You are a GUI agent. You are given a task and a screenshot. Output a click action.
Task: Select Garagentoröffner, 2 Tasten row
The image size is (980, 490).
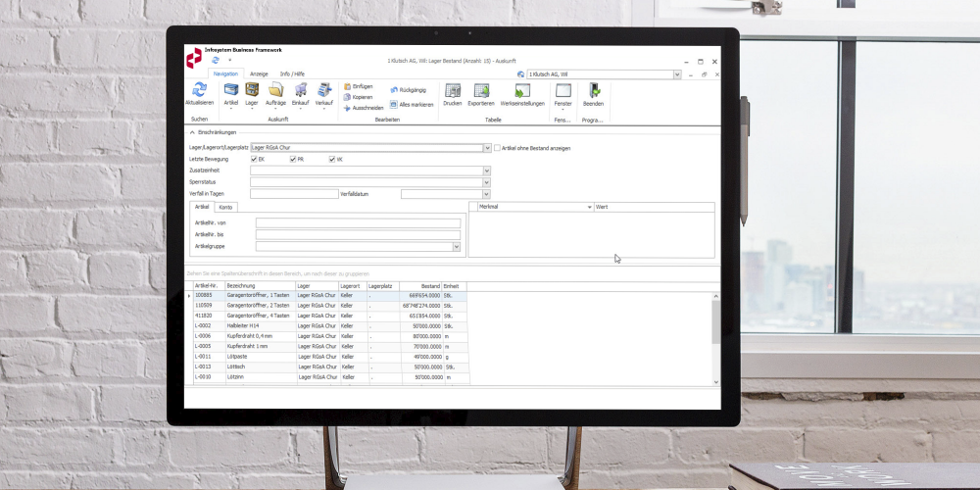tap(329, 306)
